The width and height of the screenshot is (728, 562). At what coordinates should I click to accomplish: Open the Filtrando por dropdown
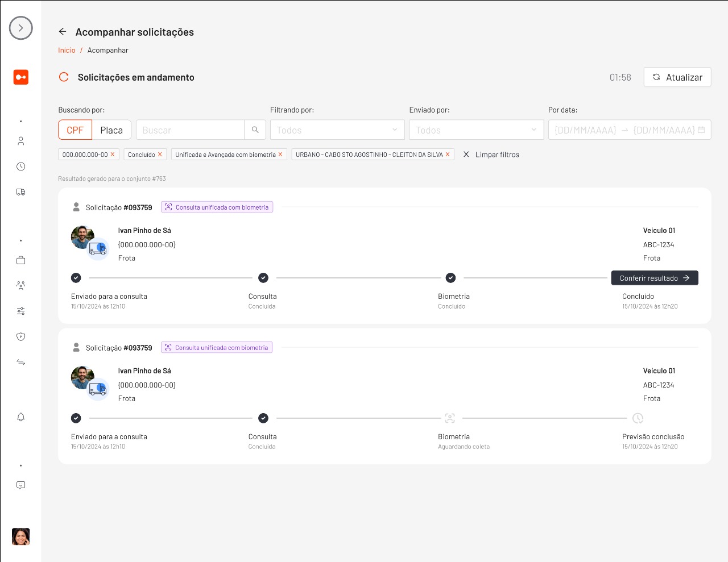click(337, 130)
